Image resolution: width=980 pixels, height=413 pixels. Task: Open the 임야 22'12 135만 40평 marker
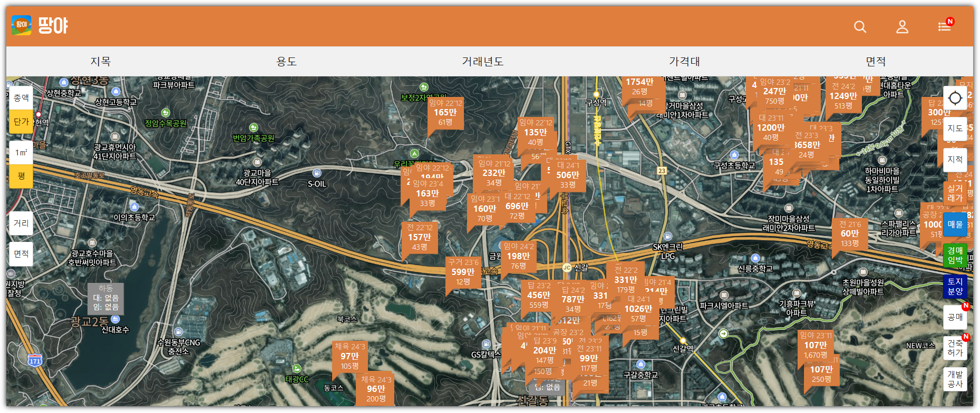[536, 133]
